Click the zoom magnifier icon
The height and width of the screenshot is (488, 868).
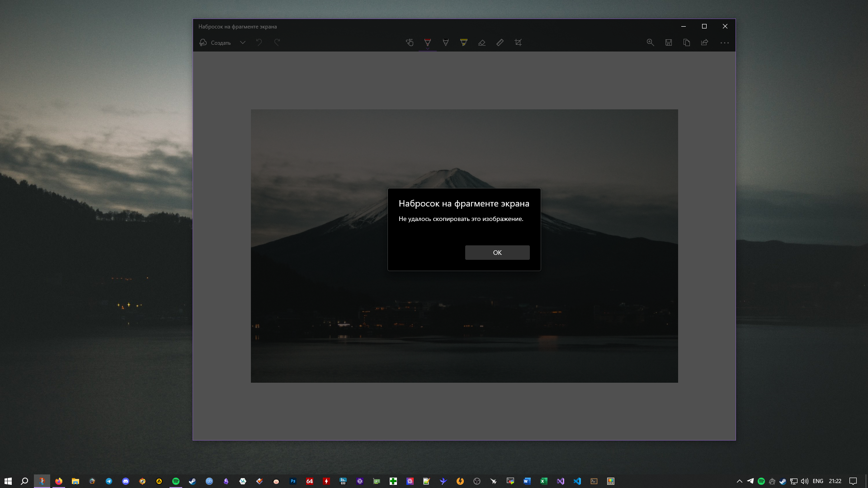(x=650, y=42)
